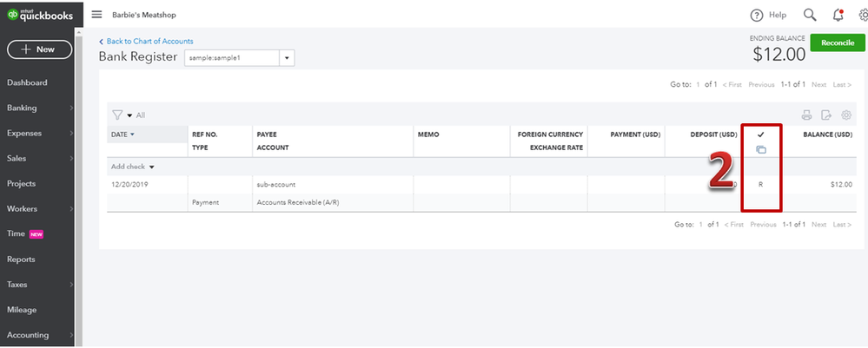Click the reconcile status checkmark header

click(x=760, y=135)
